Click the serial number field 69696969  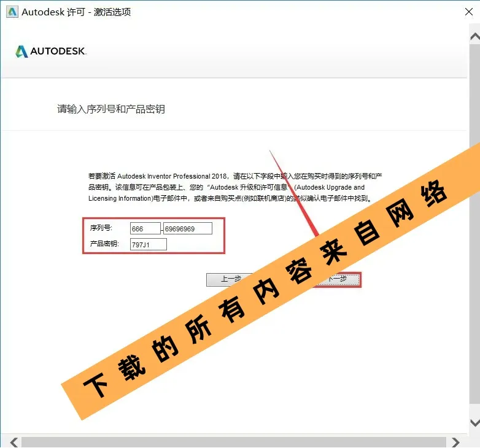(x=188, y=228)
